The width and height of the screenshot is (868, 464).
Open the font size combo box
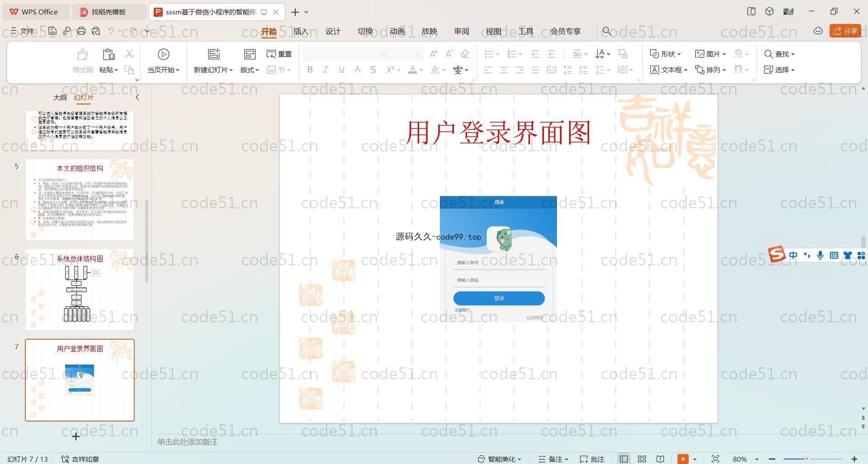coord(406,54)
